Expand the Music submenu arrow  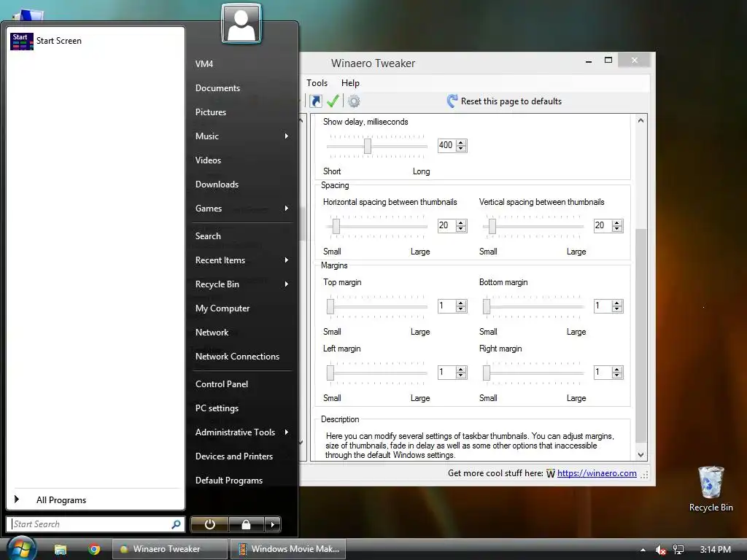pos(286,136)
